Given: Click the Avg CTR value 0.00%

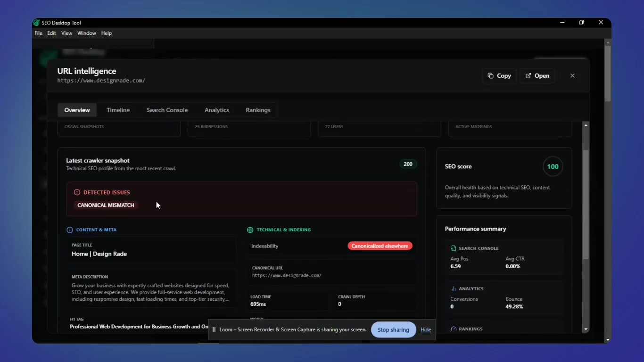Looking at the screenshot, I should coord(513,266).
